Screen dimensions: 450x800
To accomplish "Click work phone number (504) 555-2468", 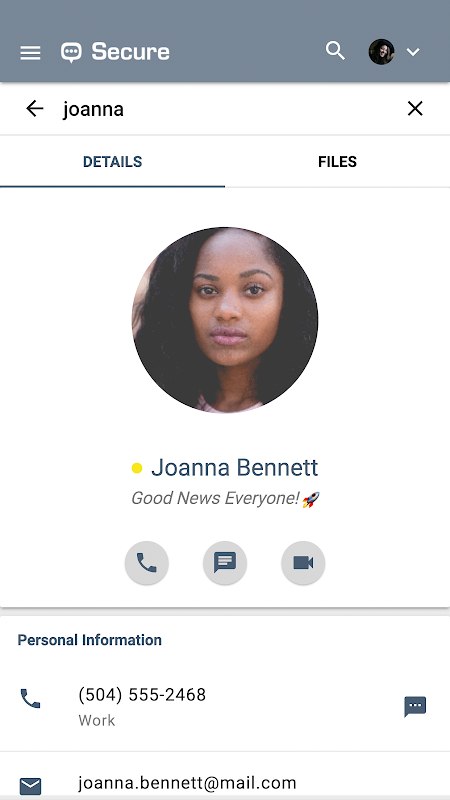I will 142,694.
